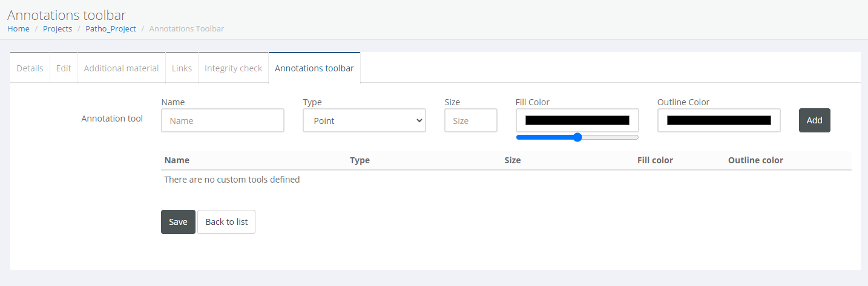Select the Additional material tab
868x286 pixels.
coord(121,68)
